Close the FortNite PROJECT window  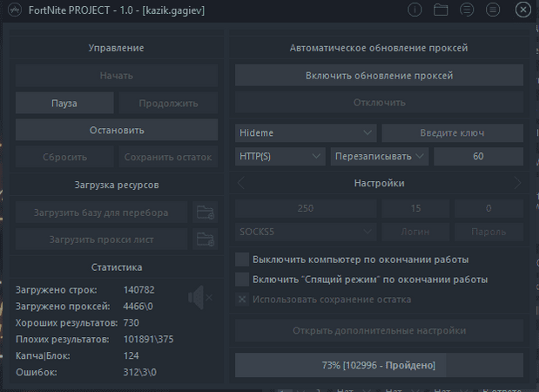pos(522,10)
